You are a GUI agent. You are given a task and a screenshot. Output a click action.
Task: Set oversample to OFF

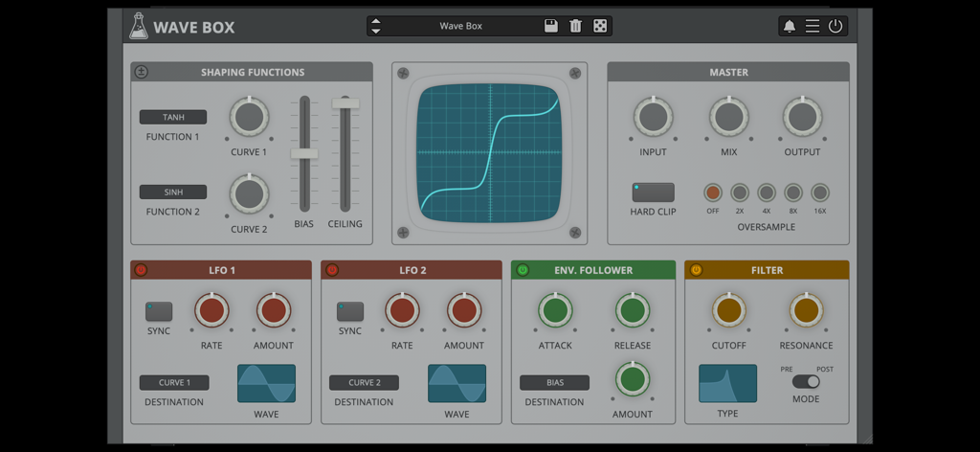click(712, 192)
